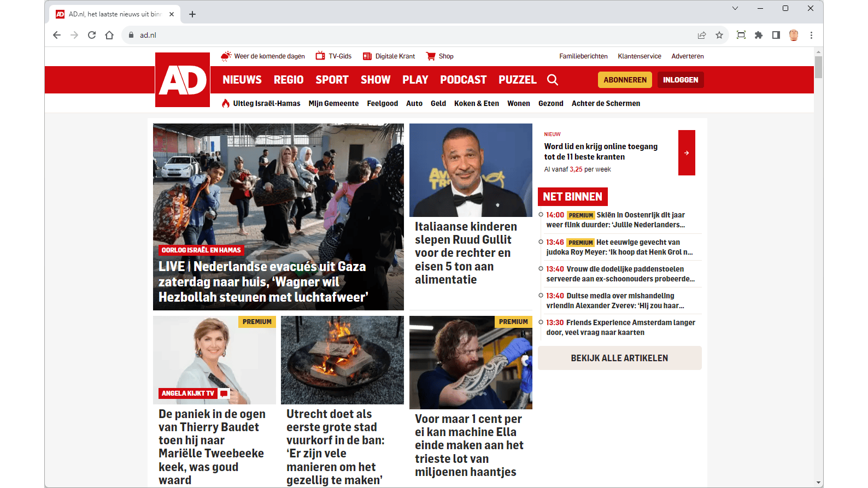Click the page vertical scrollbar thumb
Image resolution: width=868 pixels, height=488 pixels.
[818, 67]
